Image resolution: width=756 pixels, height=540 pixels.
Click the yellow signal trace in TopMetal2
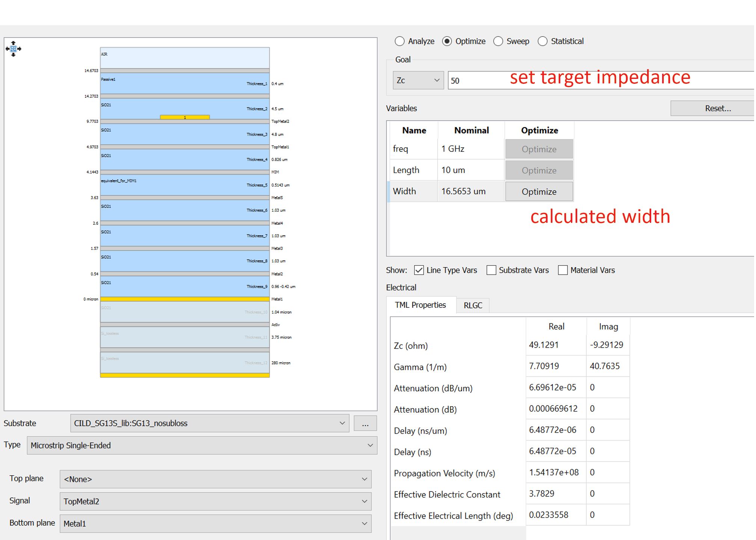185,117
